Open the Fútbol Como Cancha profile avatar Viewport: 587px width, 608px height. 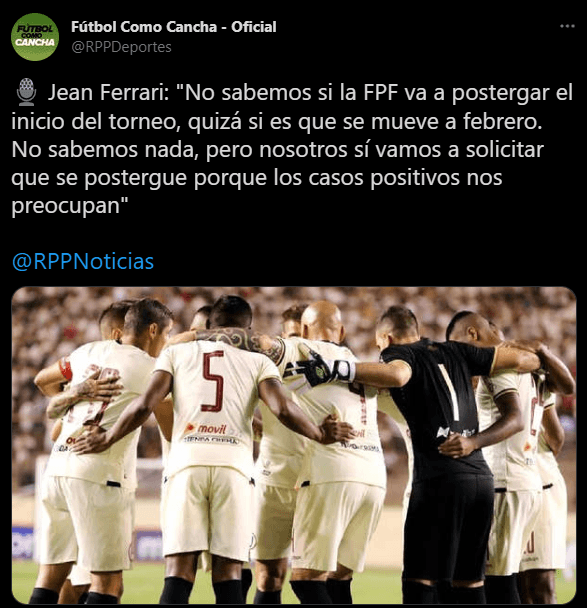click(x=35, y=37)
